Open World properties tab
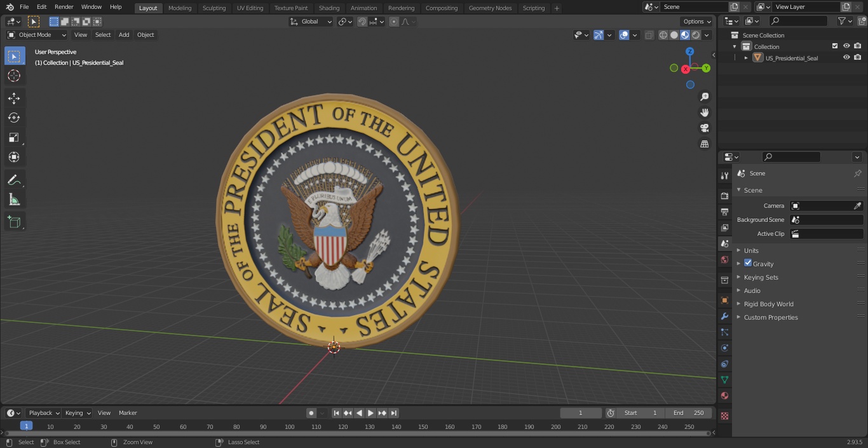Viewport: 868px width, 448px height. click(x=724, y=259)
